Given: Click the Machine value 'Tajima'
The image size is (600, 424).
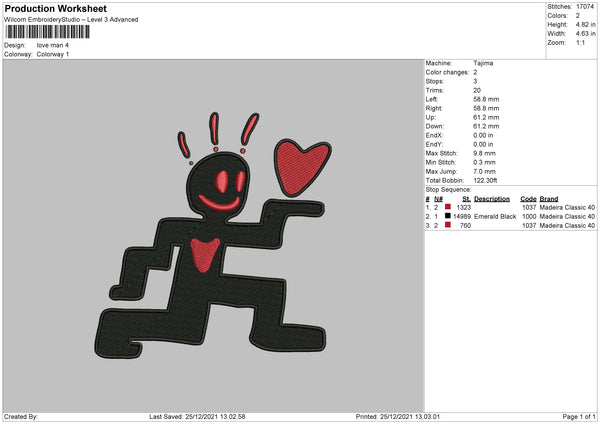Looking at the screenshot, I should pos(483,63).
